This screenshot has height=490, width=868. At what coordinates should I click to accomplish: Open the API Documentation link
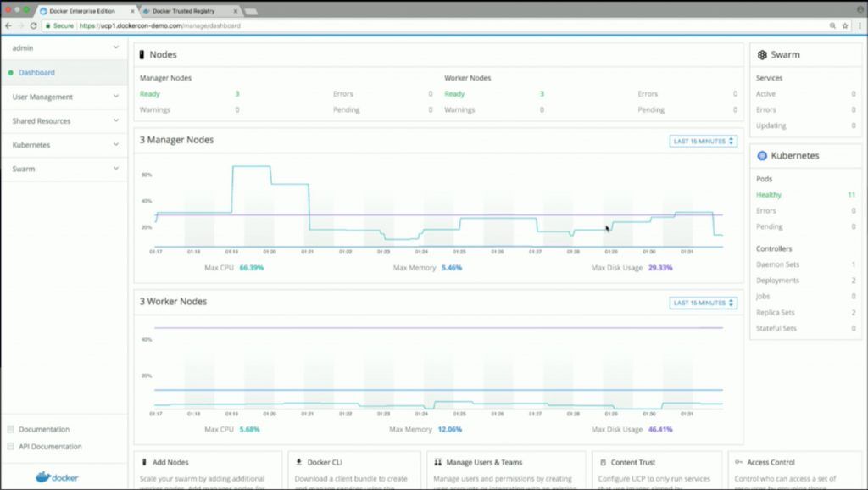(50, 446)
